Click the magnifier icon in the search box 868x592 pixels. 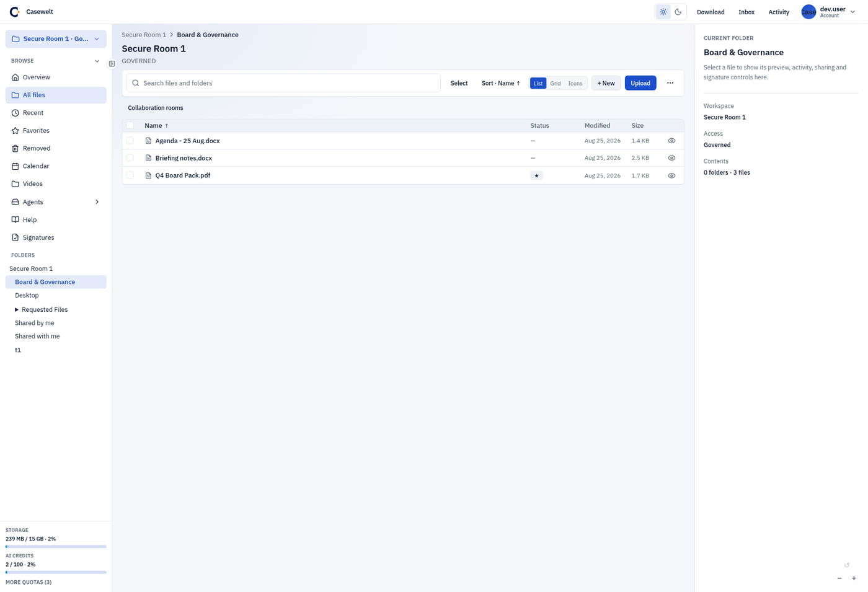136,83
